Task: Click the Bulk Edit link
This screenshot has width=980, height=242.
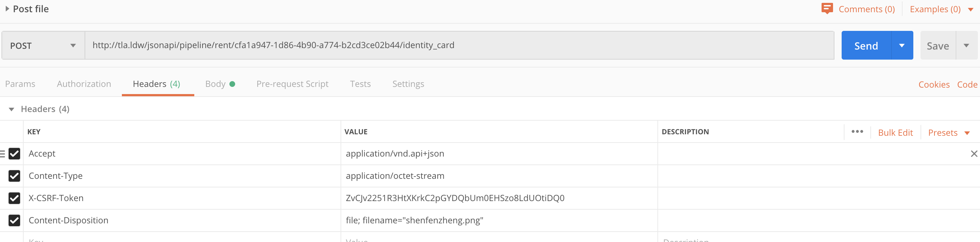Action: point(895,132)
